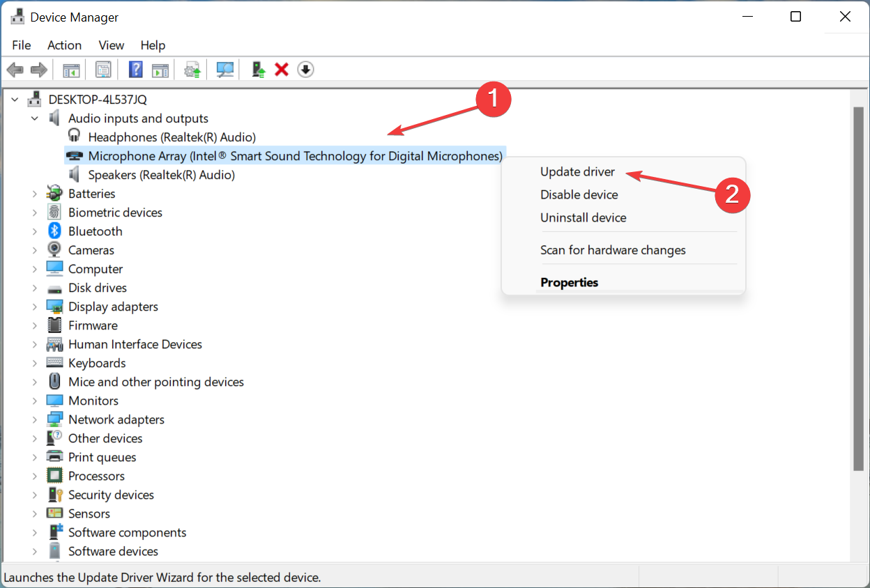Open the File menu
Image resolution: width=870 pixels, height=588 pixels.
tap(22, 45)
